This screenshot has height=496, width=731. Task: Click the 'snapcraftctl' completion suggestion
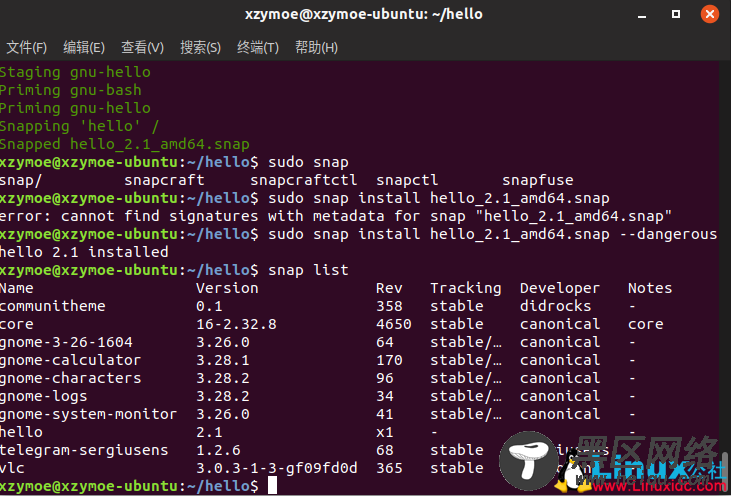tap(303, 180)
